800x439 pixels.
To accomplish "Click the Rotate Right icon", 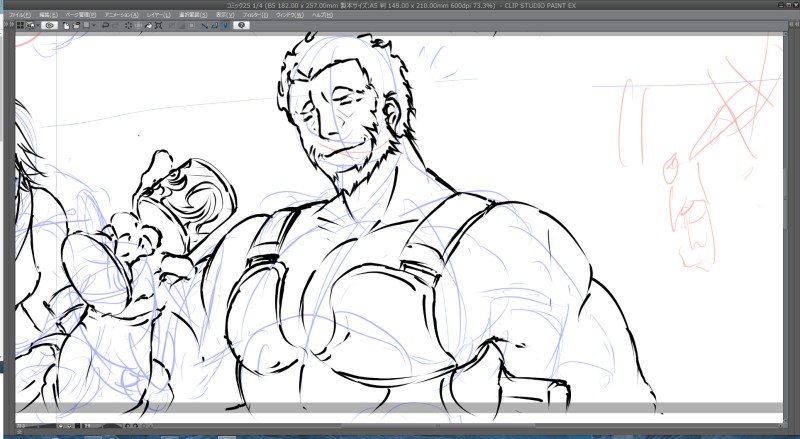I will click(x=135, y=426).
